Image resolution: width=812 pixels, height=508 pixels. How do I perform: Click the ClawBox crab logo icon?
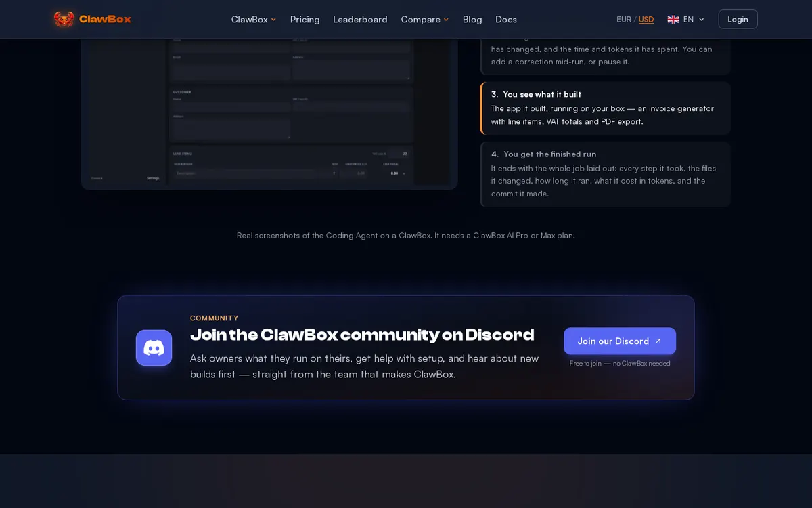tap(64, 19)
